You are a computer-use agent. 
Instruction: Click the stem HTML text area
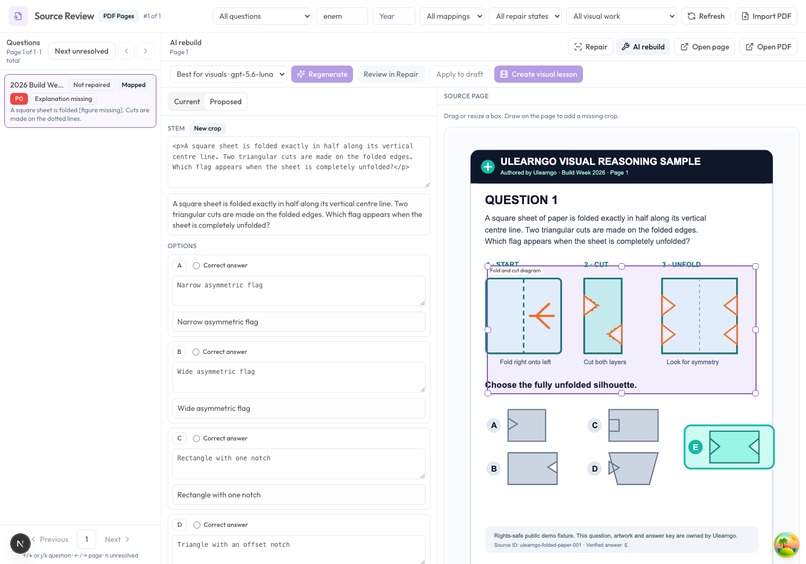tap(299, 162)
